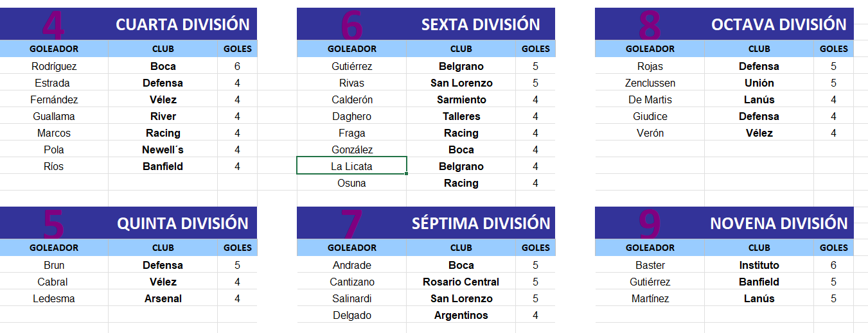This screenshot has width=868, height=333.
Task: Select the Rodríguez scorer cell
Action: point(54,66)
